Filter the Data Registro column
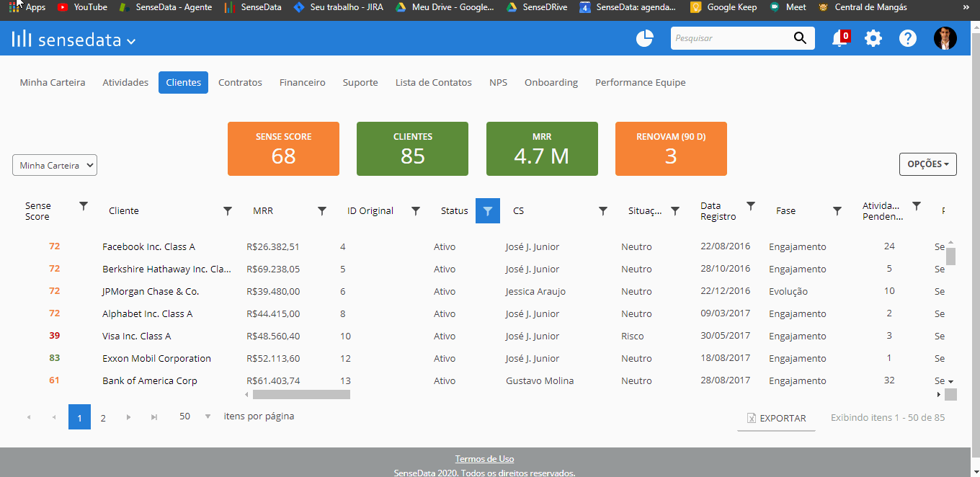The height and width of the screenshot is (477, 980). 751,206
